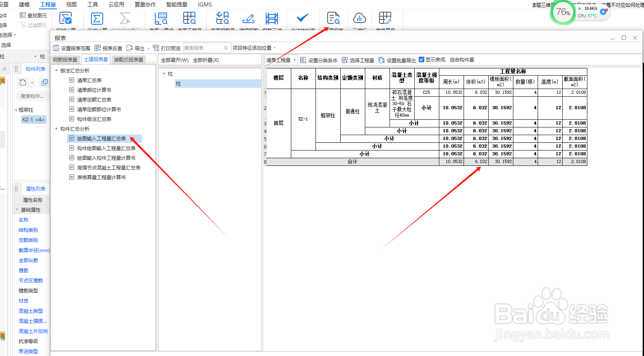Click 打印预览 print preview button

click(167, 48)
